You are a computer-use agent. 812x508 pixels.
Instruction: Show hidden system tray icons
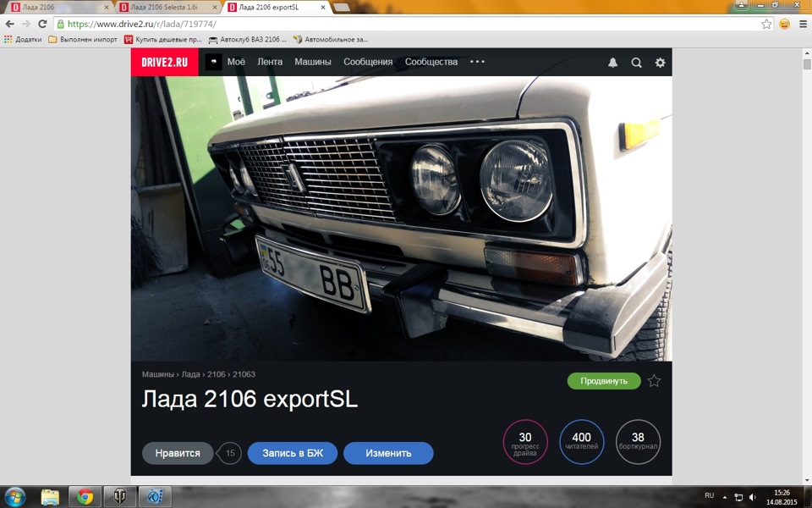[725, 497]
